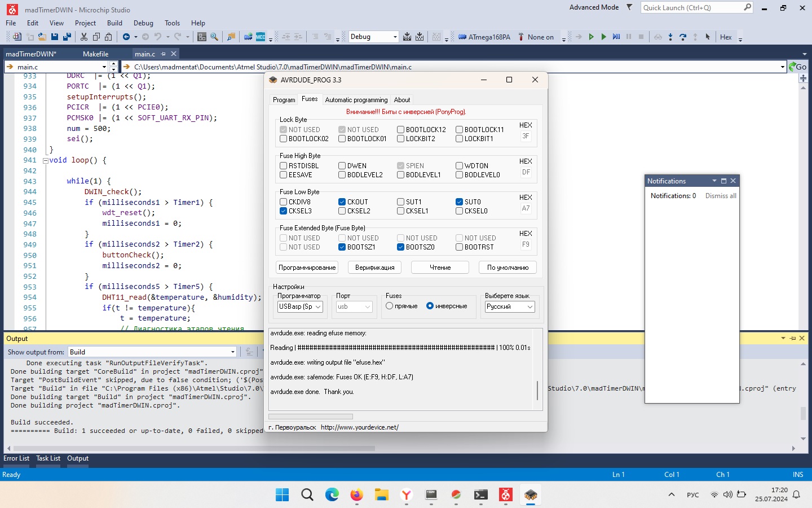812x508 pixels.
Task: Click the Navigate Backward arrow icon
Action: click(126, 37)
